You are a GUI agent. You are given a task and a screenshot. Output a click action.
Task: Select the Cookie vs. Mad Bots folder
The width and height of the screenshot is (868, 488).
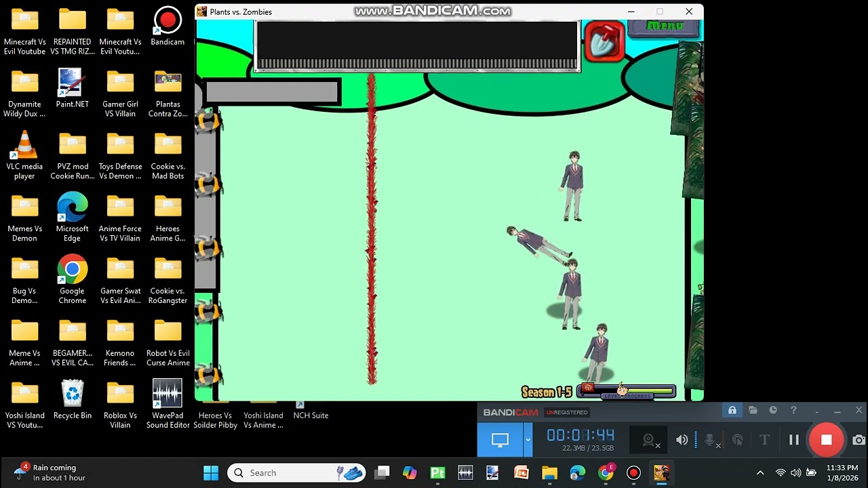[x=167, y=156]
